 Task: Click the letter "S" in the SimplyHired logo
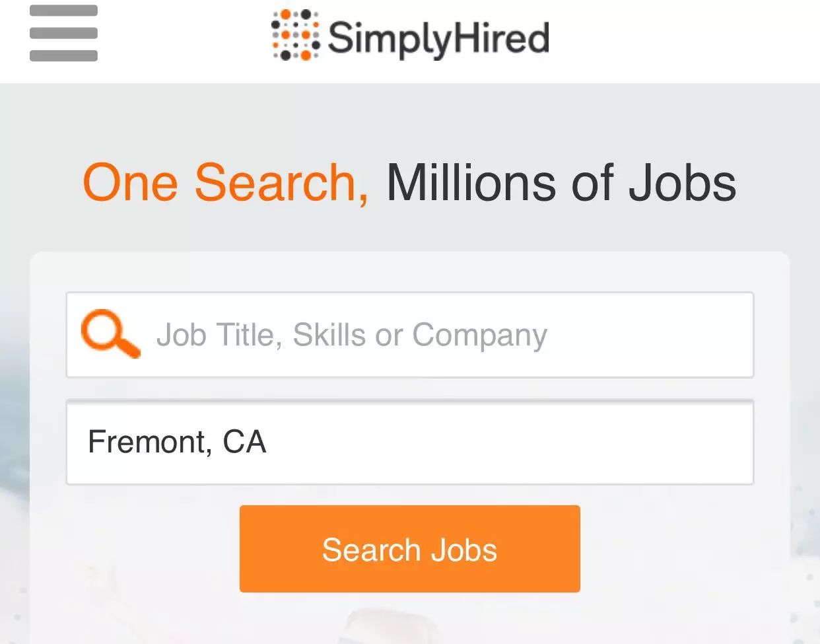[x=340, y=38]
